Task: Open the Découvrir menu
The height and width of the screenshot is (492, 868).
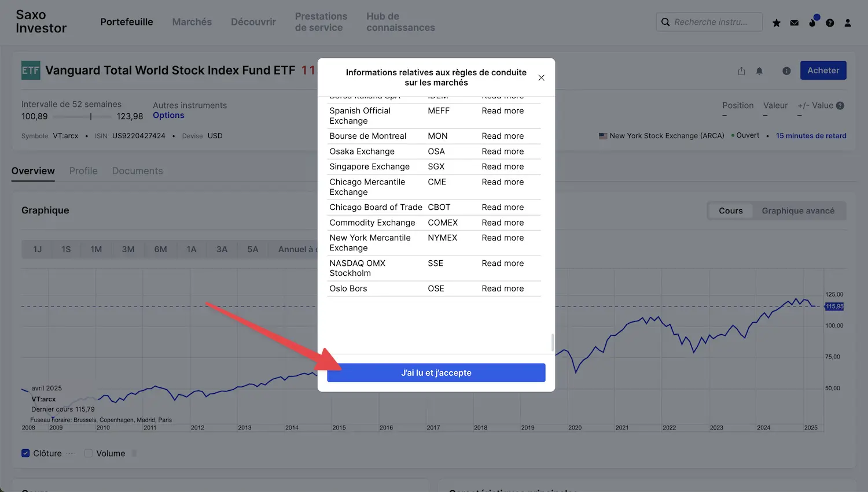Action: point(253,22)
